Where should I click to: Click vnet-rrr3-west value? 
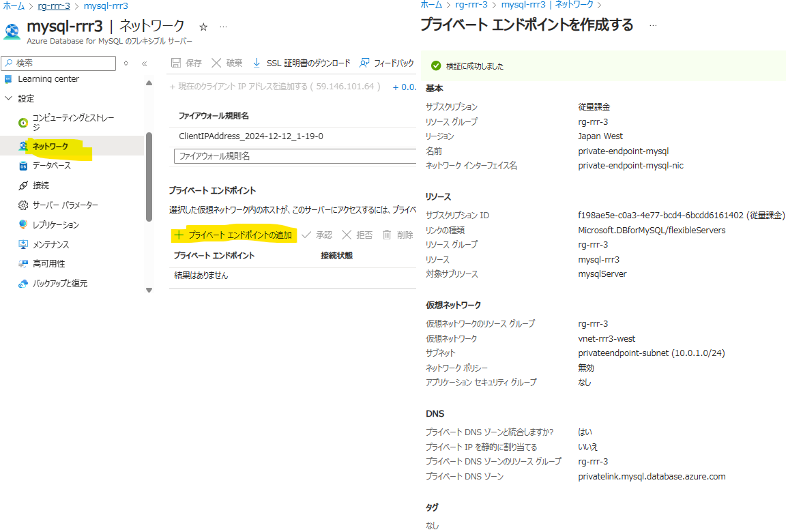(607, 339)
